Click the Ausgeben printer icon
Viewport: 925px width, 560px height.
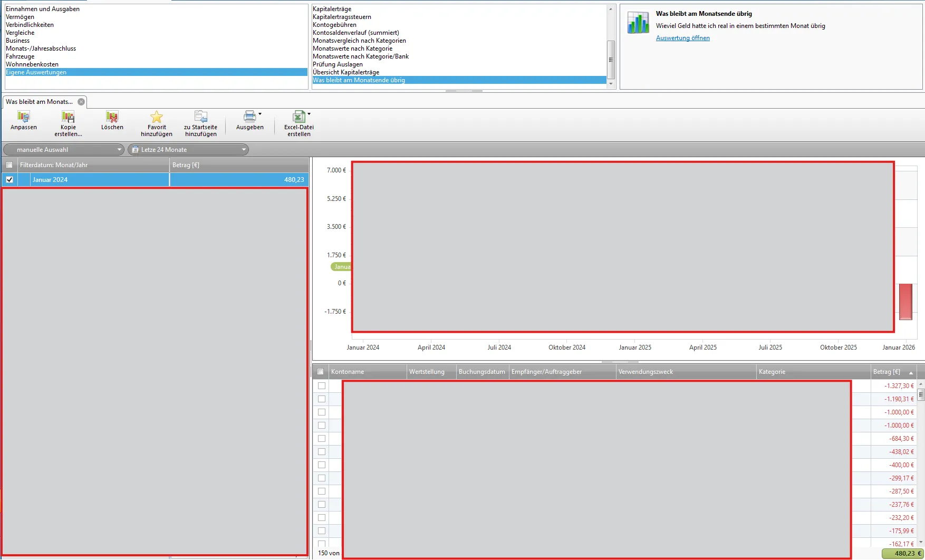(x=249, y=117)
